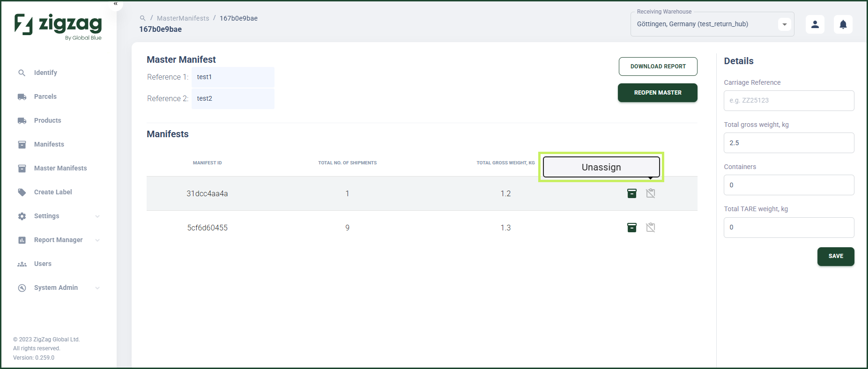Focus the Reference 2 field test2
The width and height of the screenshot is (868, 369).
point(233,99)
